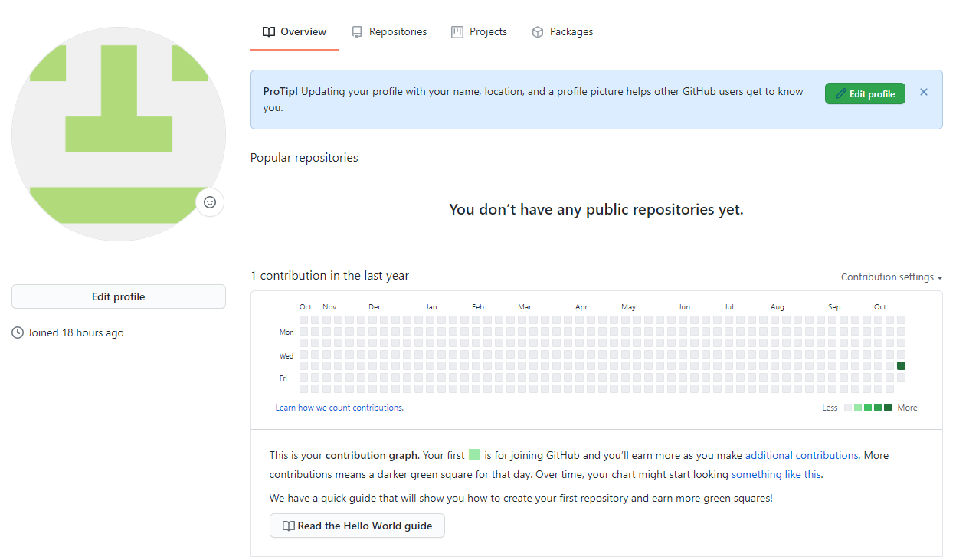956x560 pixels.
Task: Click the 'Mon' row label in contribution graph
Action: point(286,332)
